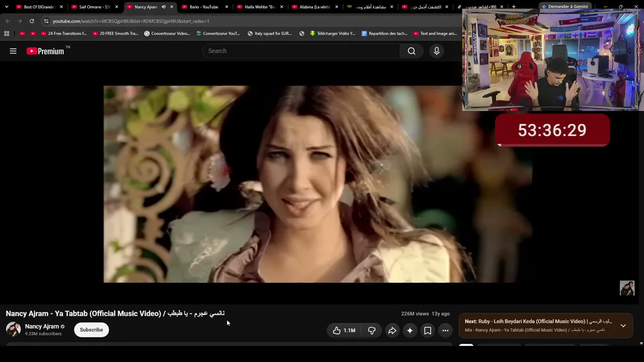This screenshot has width=644, height=362.
Task: Go forward using browser forward arrow
Action: coord(20,21)
